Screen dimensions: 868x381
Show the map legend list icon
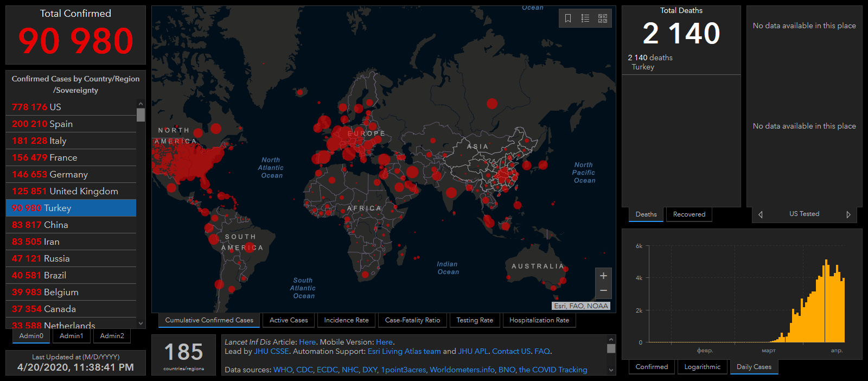point(585,18)
